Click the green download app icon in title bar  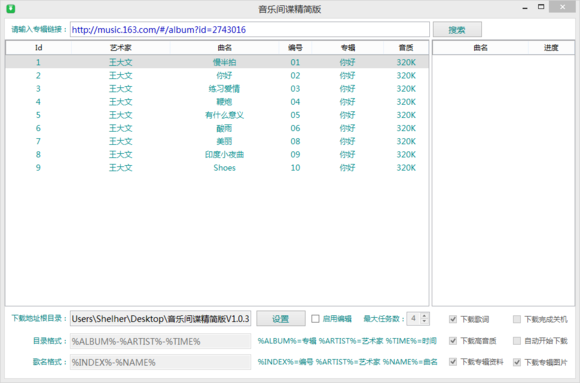(x=11, y=8)
